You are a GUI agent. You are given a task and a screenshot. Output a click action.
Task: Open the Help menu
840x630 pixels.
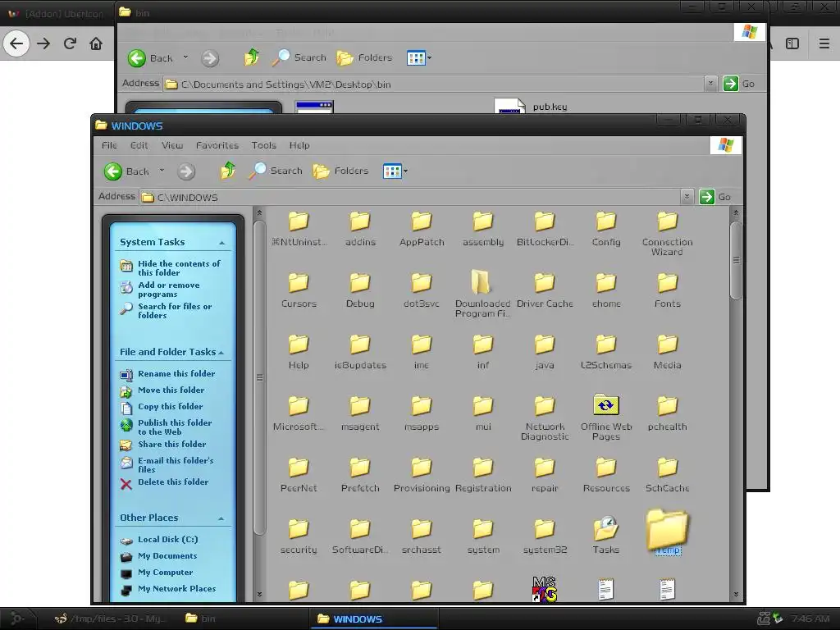[x=299, y=145]
